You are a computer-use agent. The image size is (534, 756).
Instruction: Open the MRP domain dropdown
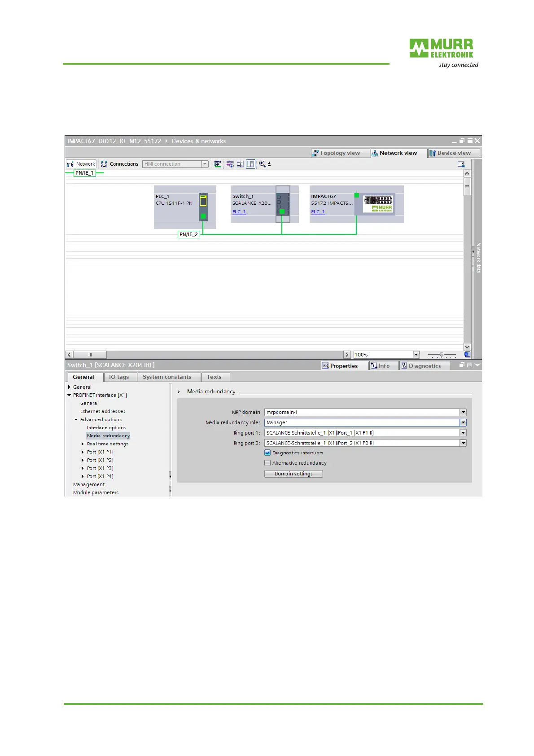(463, 412)
